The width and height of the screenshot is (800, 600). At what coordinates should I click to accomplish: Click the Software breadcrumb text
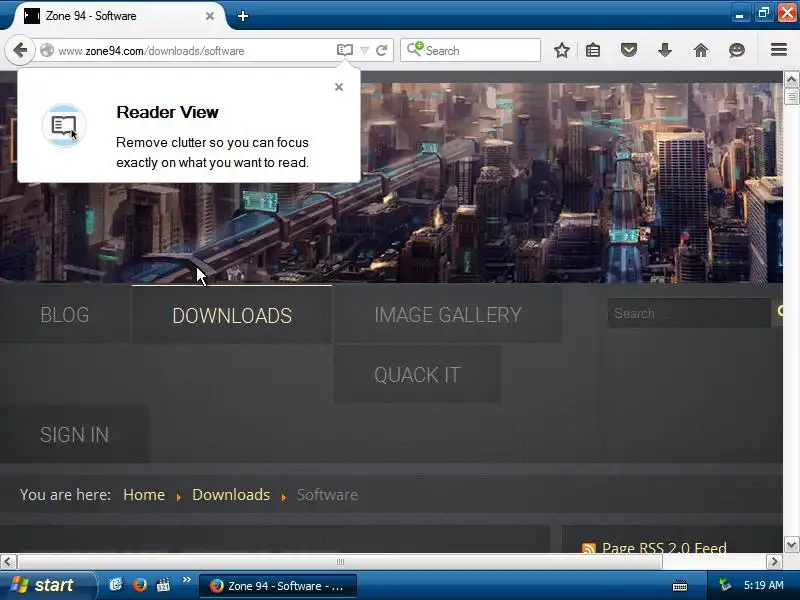tap(328, 494)
